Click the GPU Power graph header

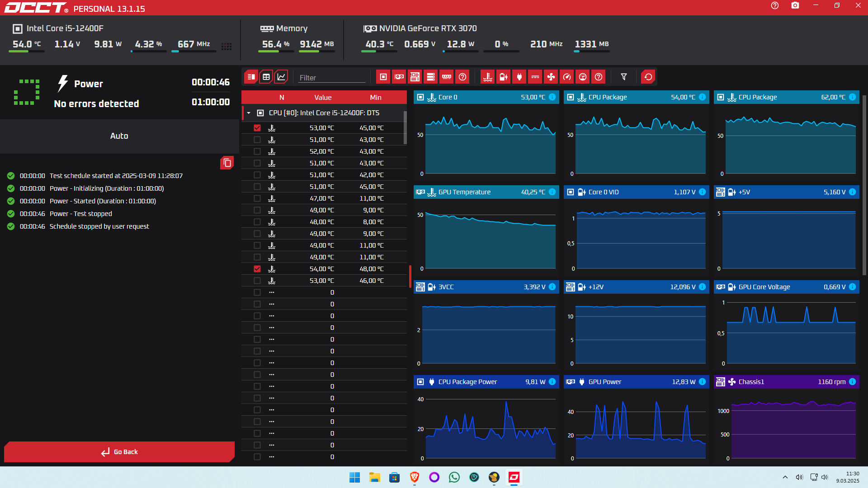click(x=637, y=382)
